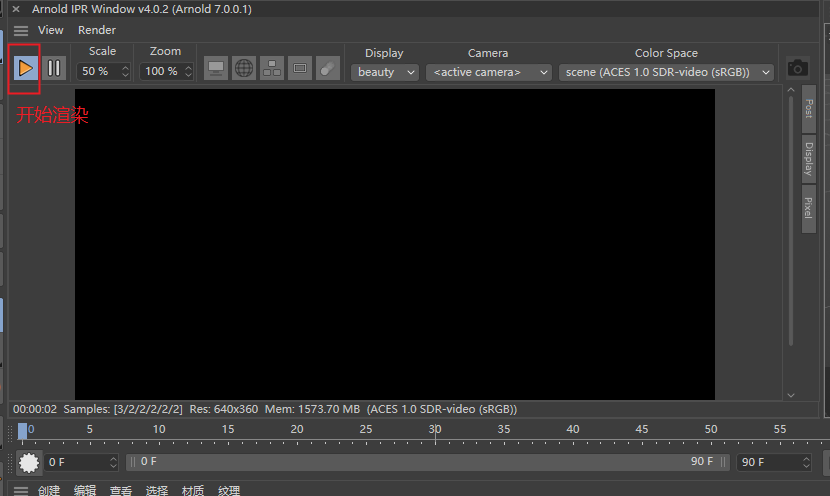Take a snapshot with the camera icon
The height and width of the screenshot is (496, 830).
click(797, 68)
